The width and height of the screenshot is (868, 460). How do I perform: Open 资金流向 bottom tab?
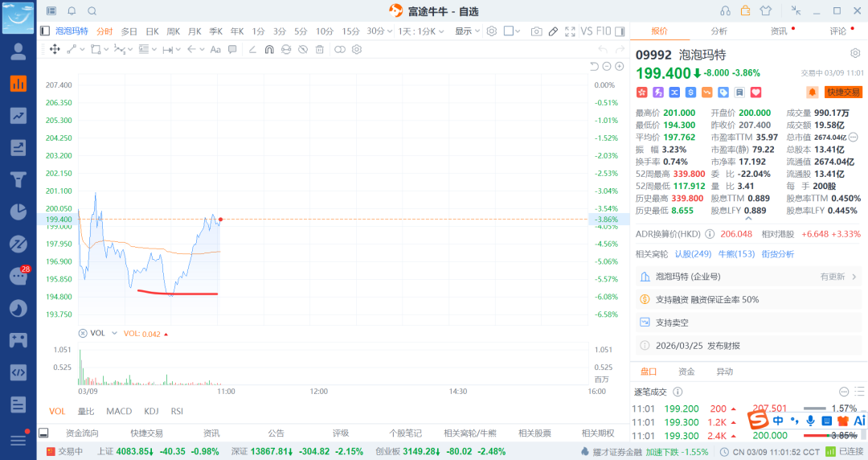[83, 433]
